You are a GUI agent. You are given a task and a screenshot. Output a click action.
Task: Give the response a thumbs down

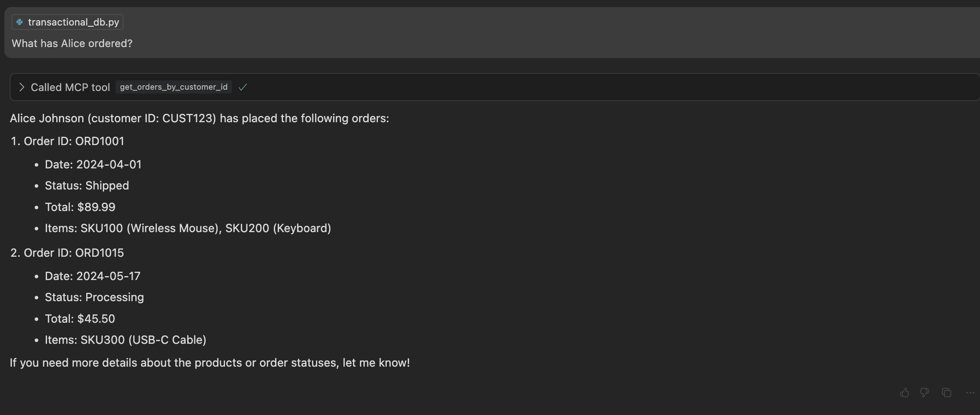point(925,393)
